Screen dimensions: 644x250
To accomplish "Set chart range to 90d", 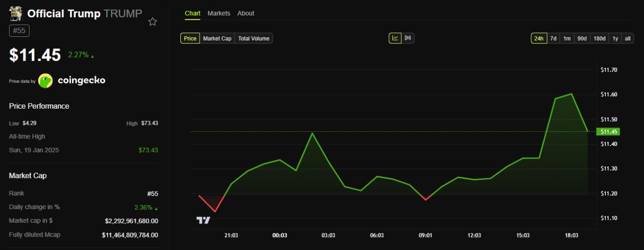I will pos(582,39).
